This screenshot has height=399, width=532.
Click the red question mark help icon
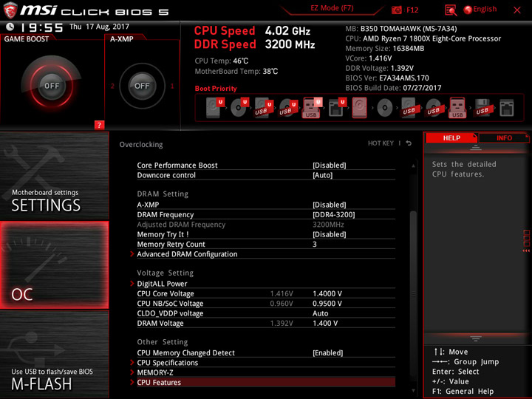(x=99, y=125)
